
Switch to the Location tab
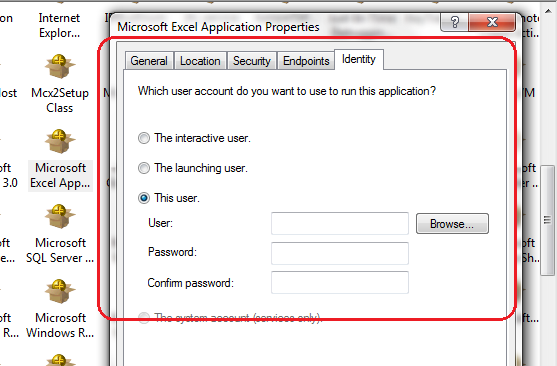click(200, 61)
